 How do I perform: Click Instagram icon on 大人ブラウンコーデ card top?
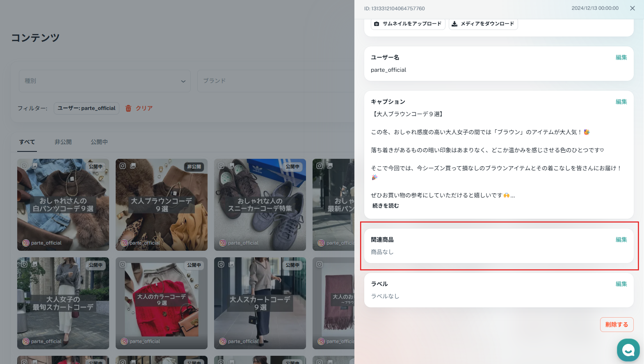123,166
